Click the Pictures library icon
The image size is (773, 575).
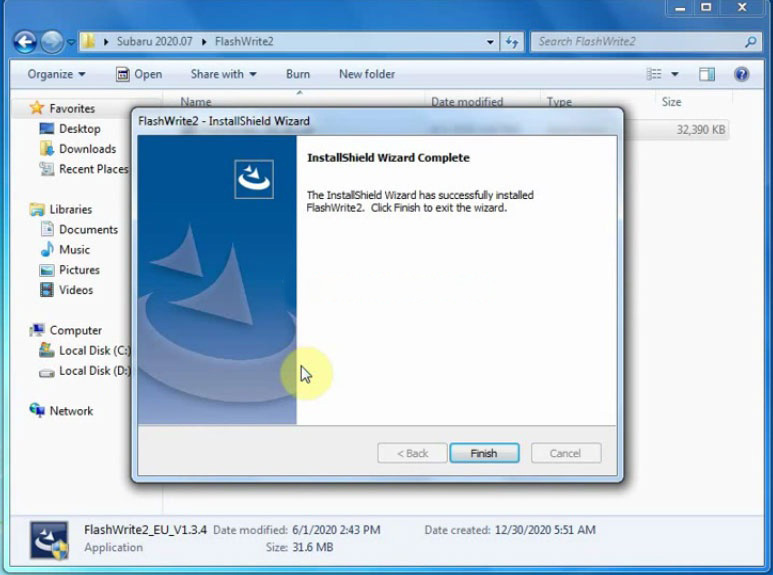(47, 270)
